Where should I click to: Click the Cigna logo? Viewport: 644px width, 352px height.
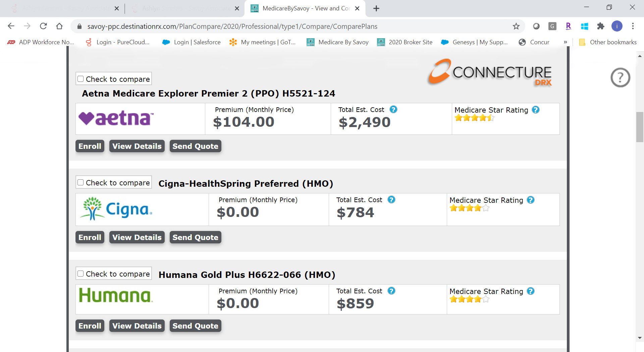tap(116, 209)
